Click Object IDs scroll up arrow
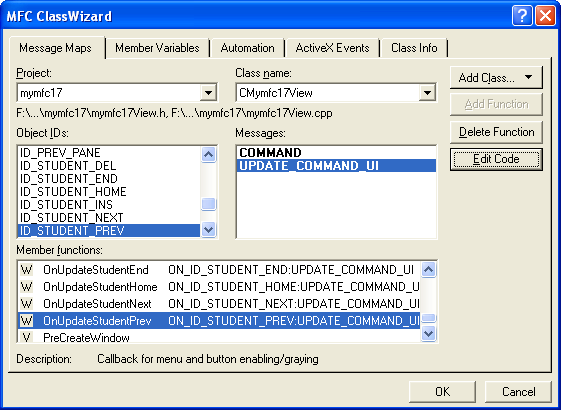 click(208, 155)
